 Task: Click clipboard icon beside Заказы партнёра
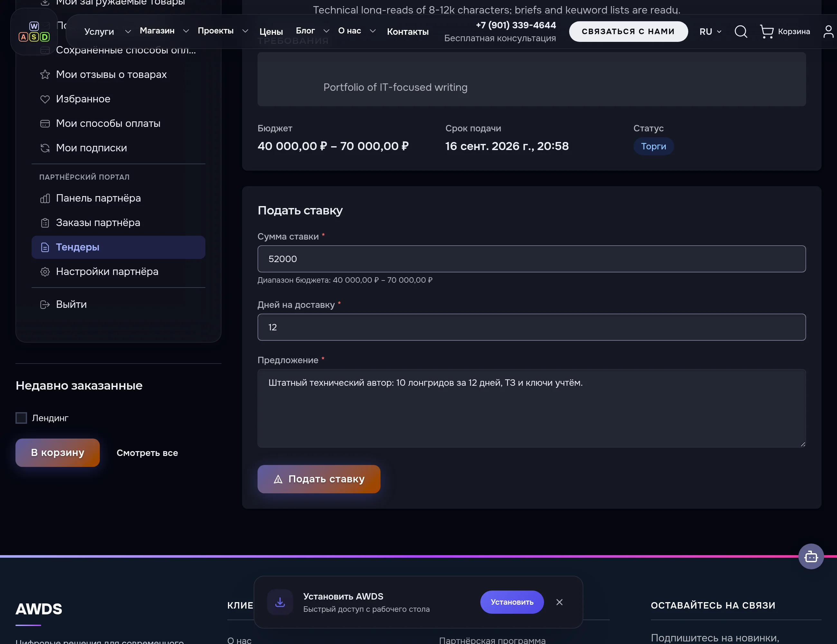(x=45, y=223)
